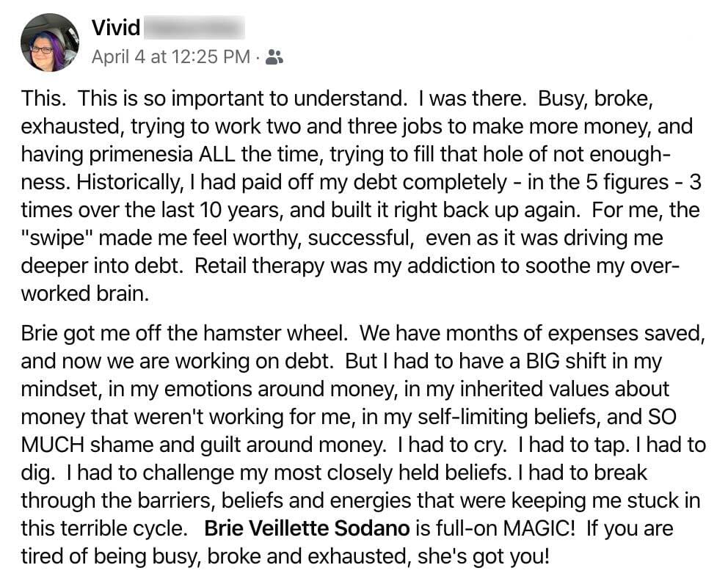The image size is (728, 587).
Task: Click the closing words she's got you!
Action: point(484,556)
